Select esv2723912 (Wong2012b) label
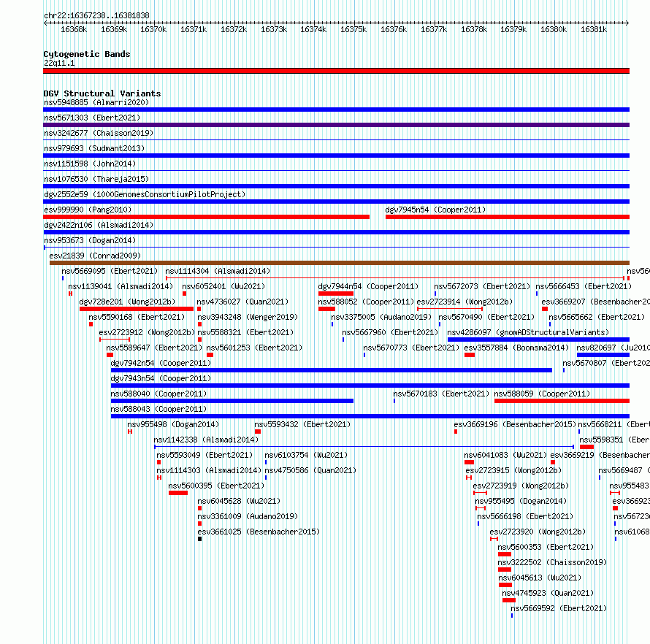650x644 pixels. click(x=147, y=332)
